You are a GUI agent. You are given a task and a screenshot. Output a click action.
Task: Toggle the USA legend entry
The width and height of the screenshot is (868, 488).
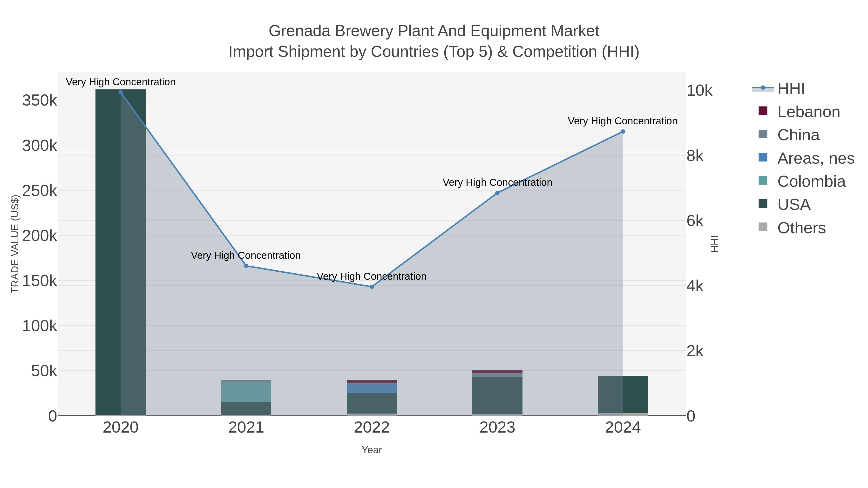pos(784,204)
